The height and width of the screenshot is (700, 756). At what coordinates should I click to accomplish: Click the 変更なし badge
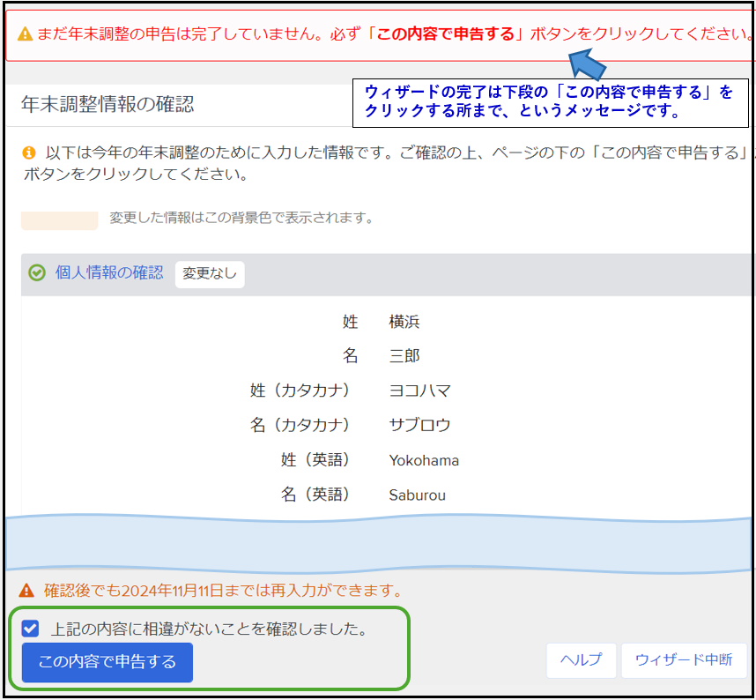pos(210,274)
